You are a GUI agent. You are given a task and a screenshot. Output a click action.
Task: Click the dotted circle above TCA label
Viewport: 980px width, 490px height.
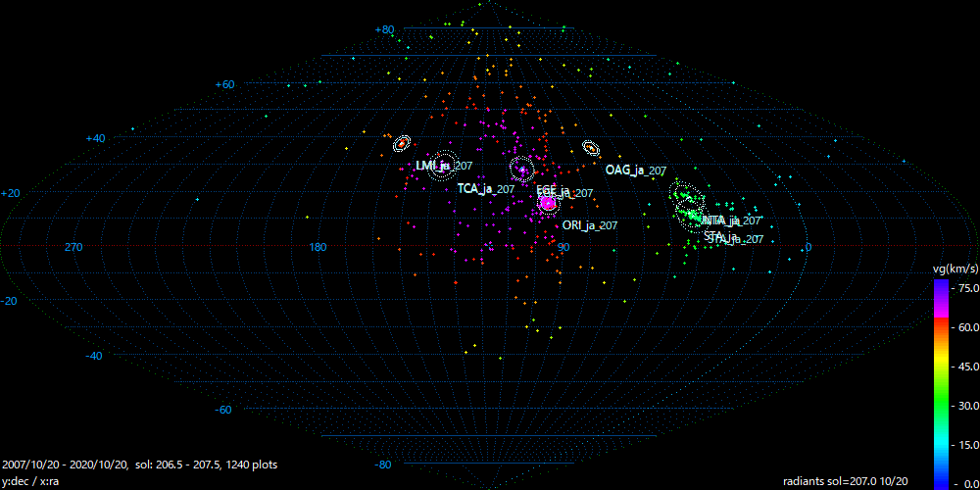point(522,170)
